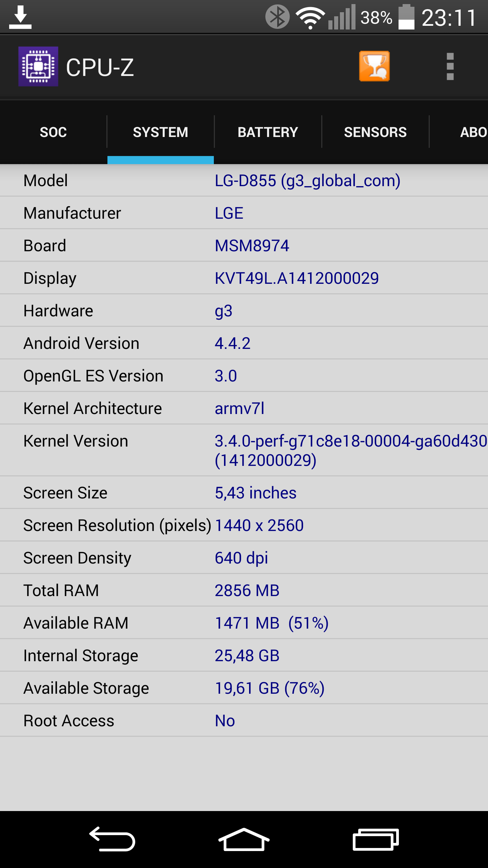Tap the Android back navigation button
The image size is (488, 868).
click(112, 840)
